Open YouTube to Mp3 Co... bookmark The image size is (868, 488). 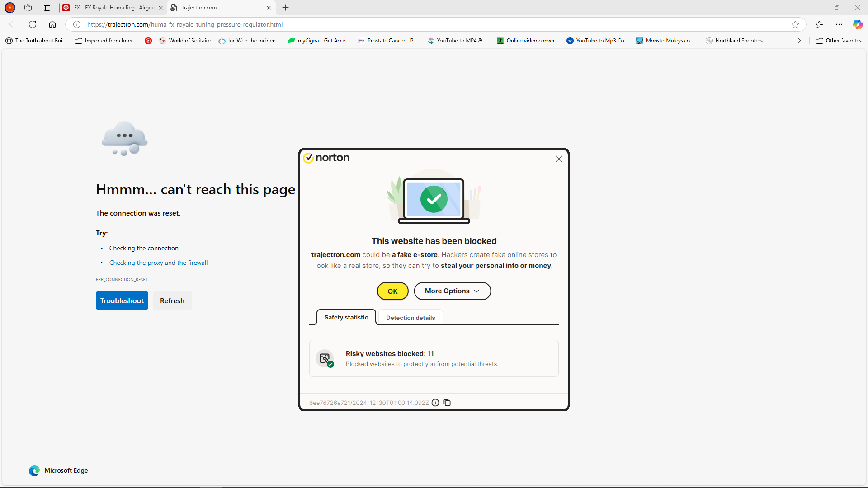597,41
